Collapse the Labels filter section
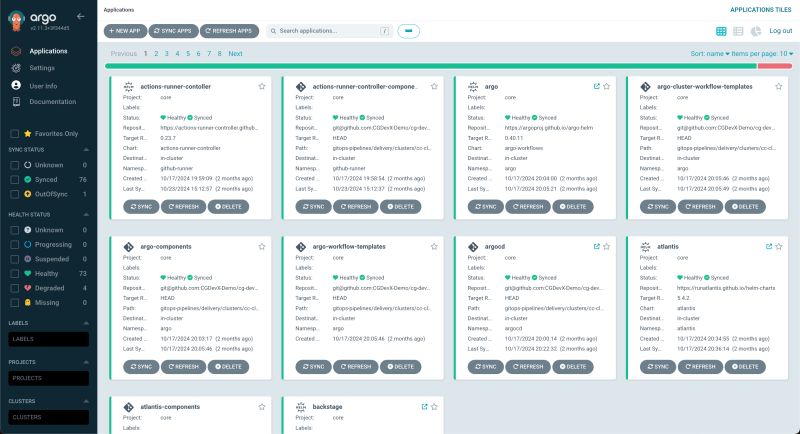This screenshot has width=800, height=434. click(x=86, y=323)
